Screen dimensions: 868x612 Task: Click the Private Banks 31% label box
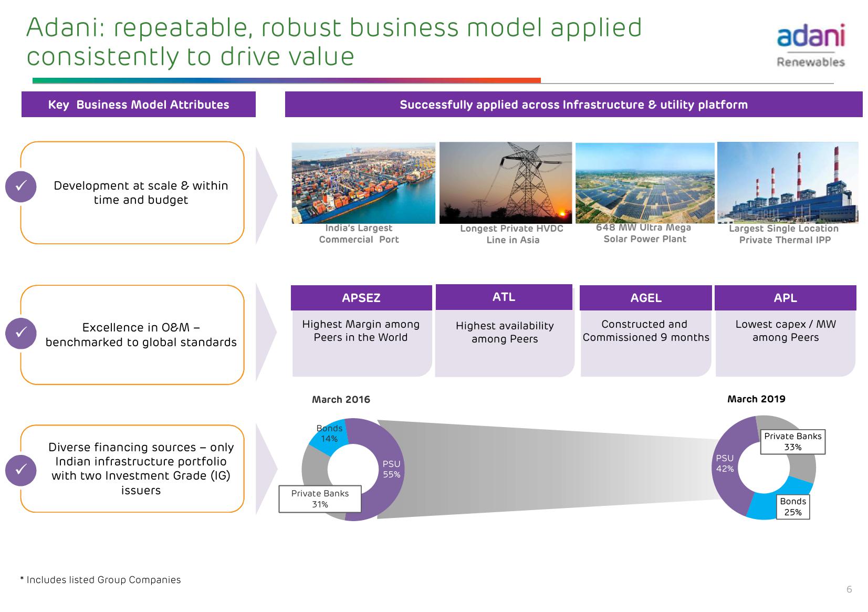(x=320, y=499)
